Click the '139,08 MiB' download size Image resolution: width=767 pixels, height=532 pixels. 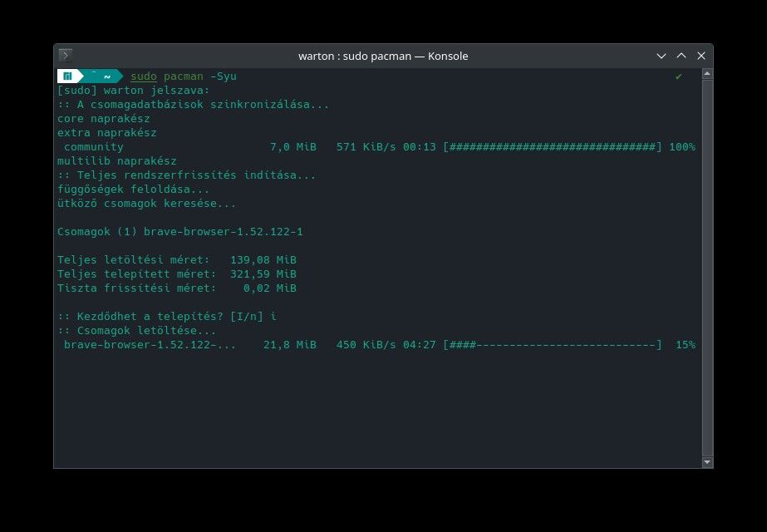pyautogui.click(x=263, y=260)
